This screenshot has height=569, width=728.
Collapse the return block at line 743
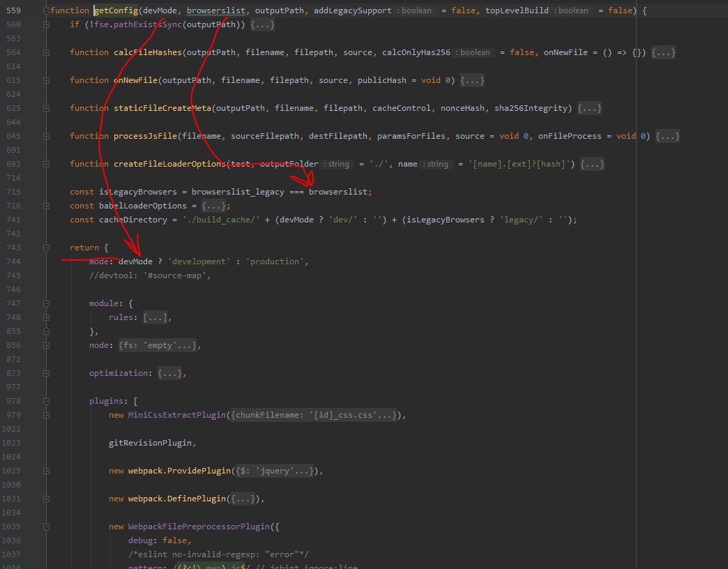coord(46,248)
